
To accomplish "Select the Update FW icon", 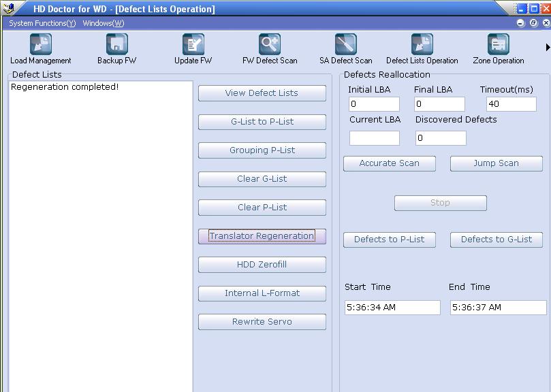I will point(193,44).
